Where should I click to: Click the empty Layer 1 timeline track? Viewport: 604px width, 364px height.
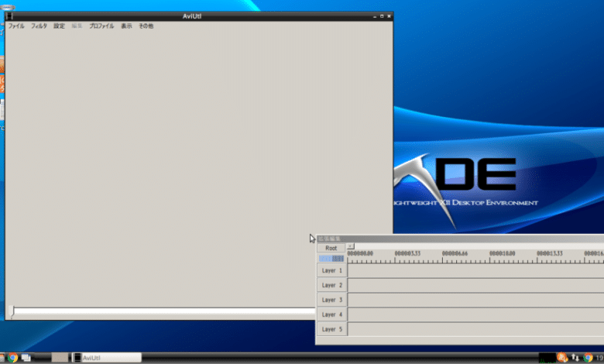[x=475, y=271]
